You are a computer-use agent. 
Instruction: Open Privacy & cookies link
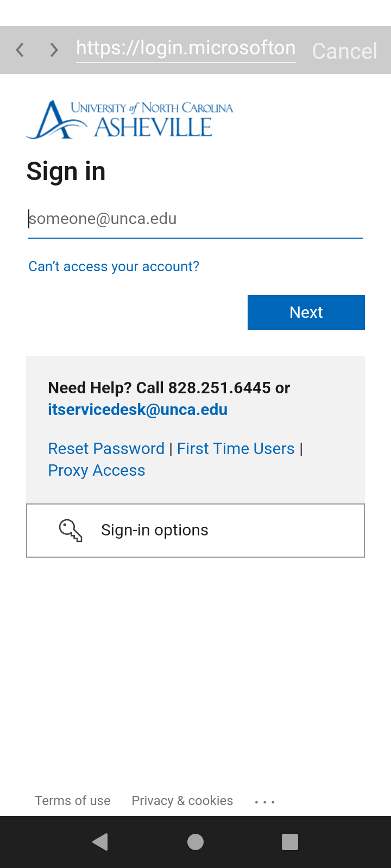pos(182,801)
